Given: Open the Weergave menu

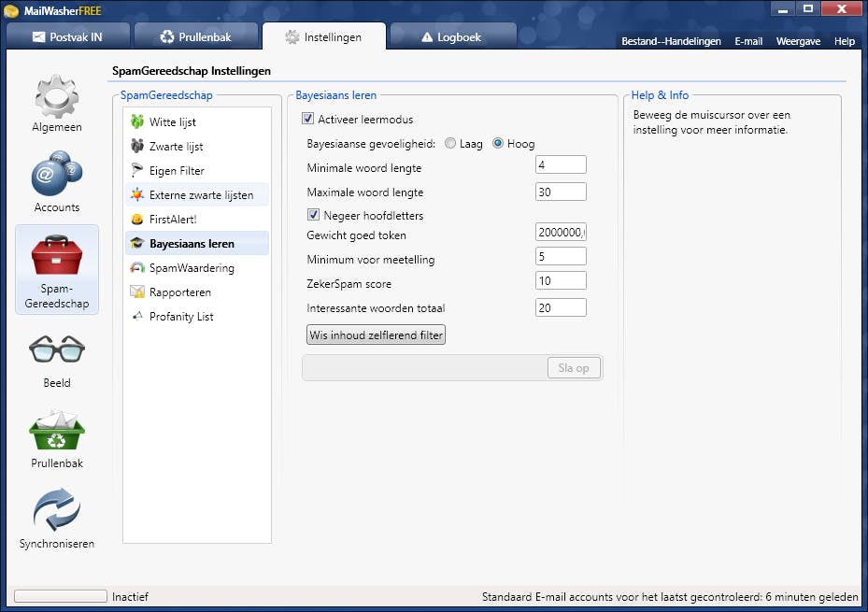Looking at the screenshot, I should point(798,41).
